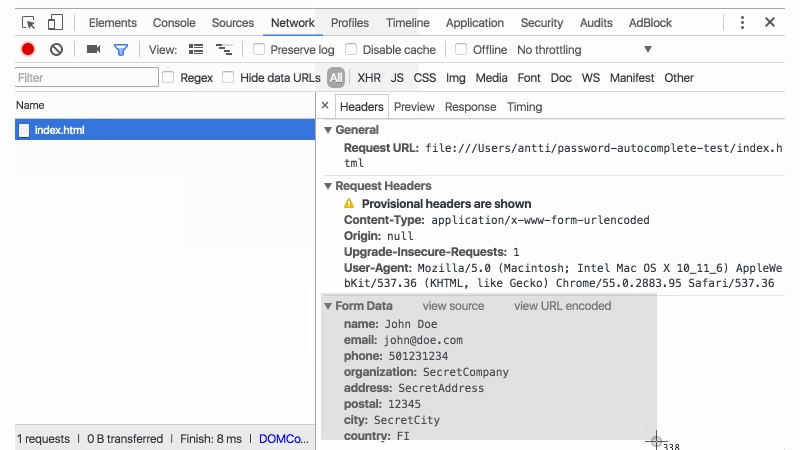Select the XHR filter type
This screenshot has height=450, width=800.
point(368,77)
